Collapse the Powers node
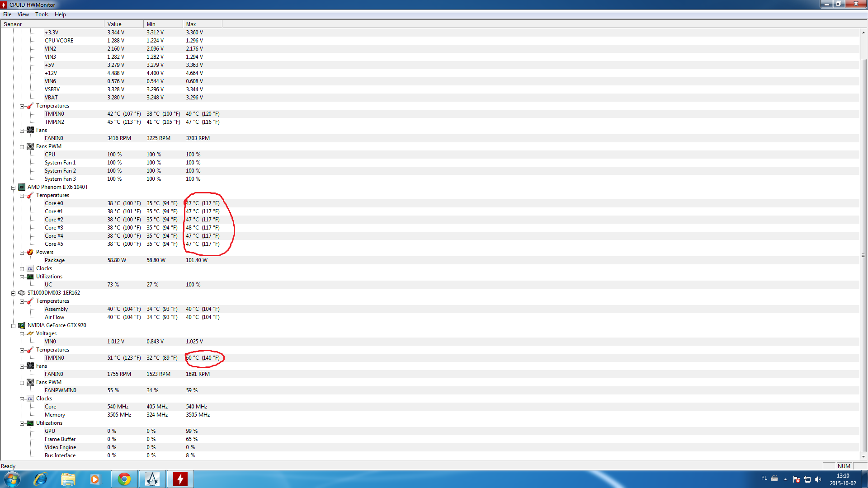868x488 pixels. pyautogui.click(x=22, y=253)
